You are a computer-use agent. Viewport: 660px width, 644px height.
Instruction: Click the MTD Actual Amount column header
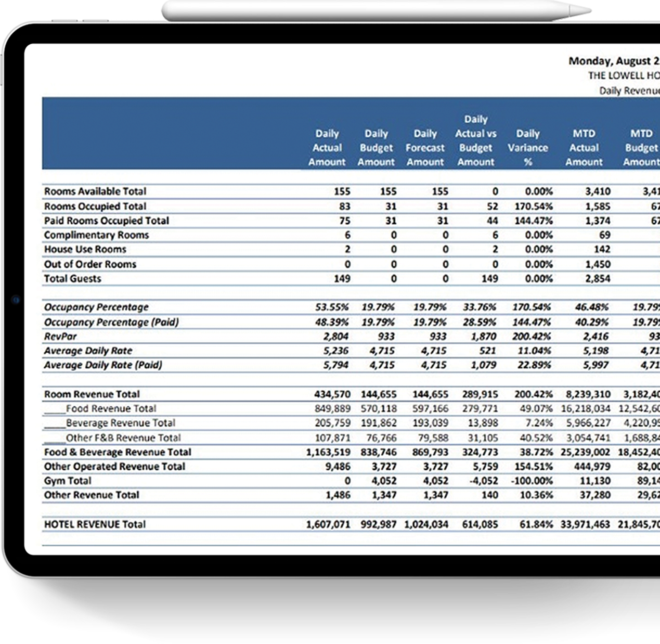[x=584, y=148]
